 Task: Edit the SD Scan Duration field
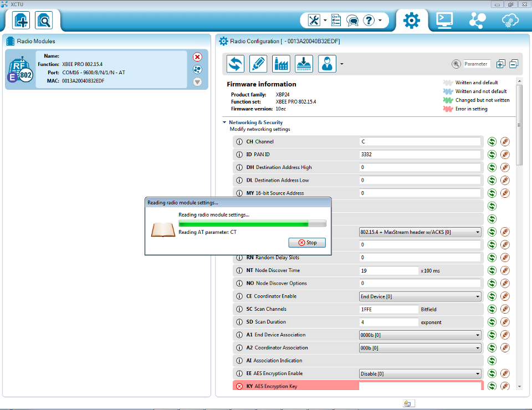(x=389, y=322)
